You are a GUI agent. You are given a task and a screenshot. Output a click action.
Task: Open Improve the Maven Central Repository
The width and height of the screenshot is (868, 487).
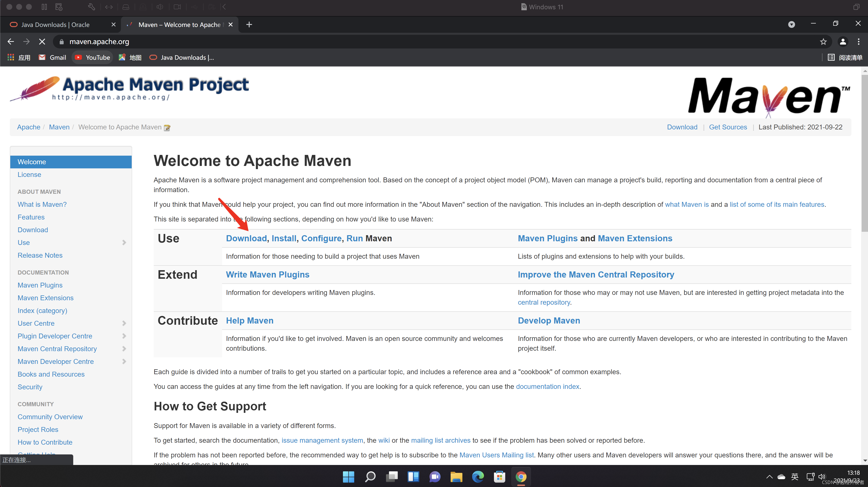[596, 275]
